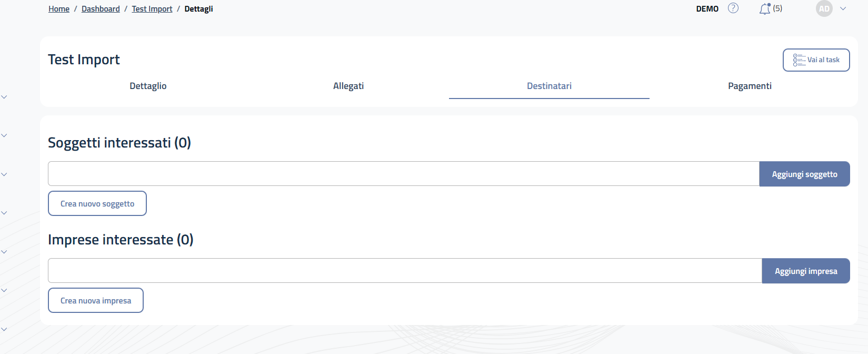Open the help question mark icon
The height and width of the screenshot is (354, 868).
point(733,8)
